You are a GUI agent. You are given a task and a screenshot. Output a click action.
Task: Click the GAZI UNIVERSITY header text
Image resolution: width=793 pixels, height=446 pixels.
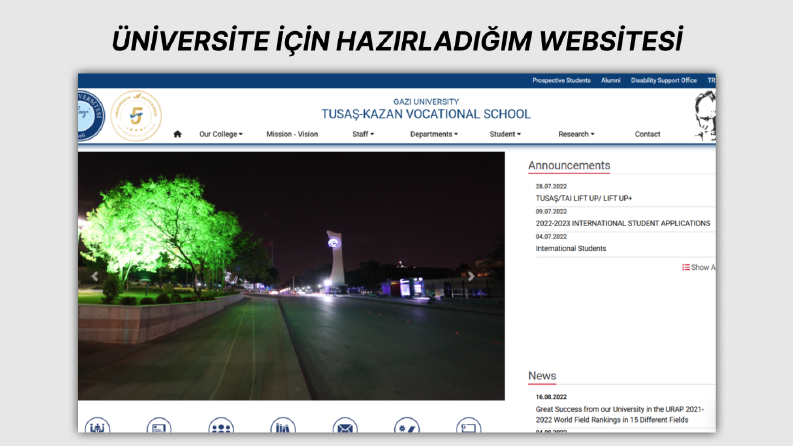pos(426,102)
